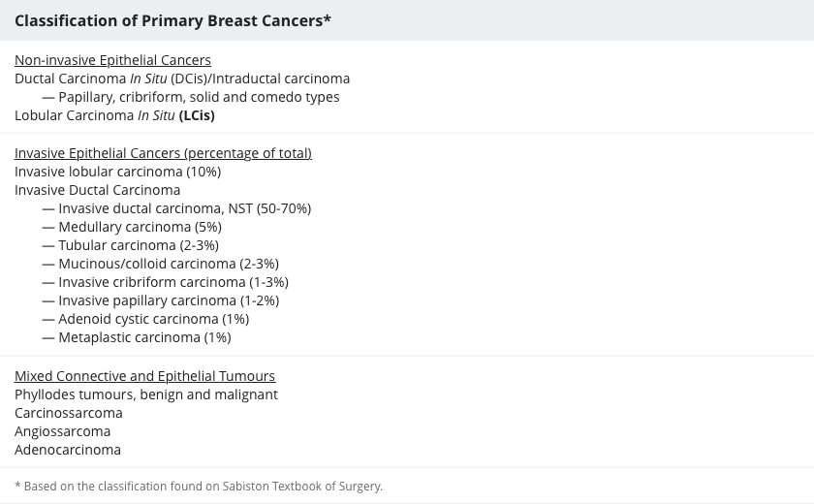
Task: Click the bold '(LCis)' text
Action: click(197, 115)
